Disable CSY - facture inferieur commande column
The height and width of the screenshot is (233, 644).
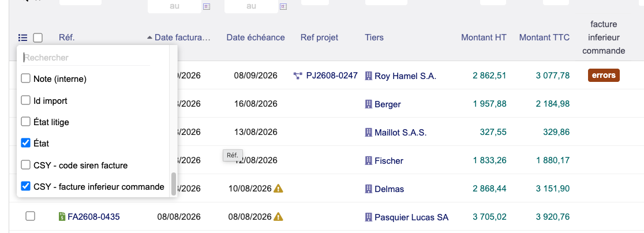click(25, 186)
